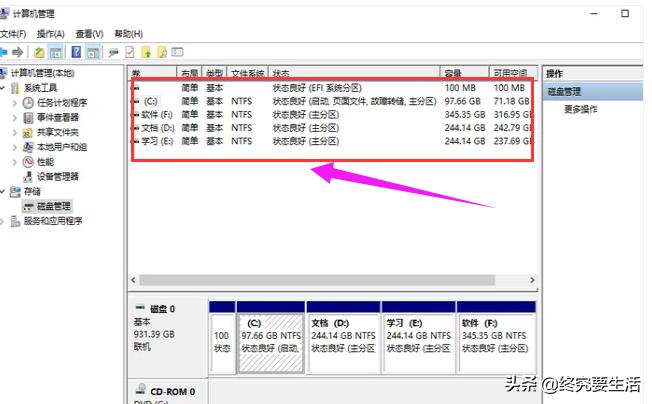Expand the 任务计划程序 branch chevron
Screen dimensions: 652x404
click(15, 103)
